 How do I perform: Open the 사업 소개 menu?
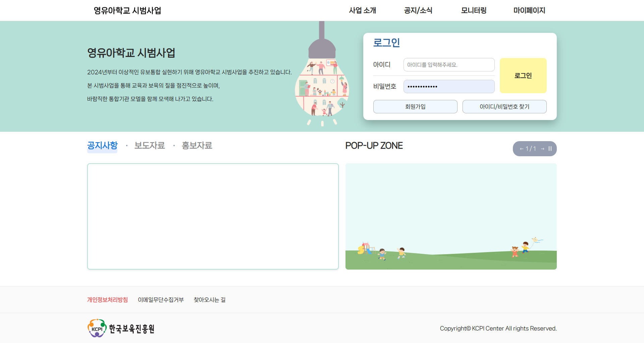pyautogui.click(x=362, y=10)
